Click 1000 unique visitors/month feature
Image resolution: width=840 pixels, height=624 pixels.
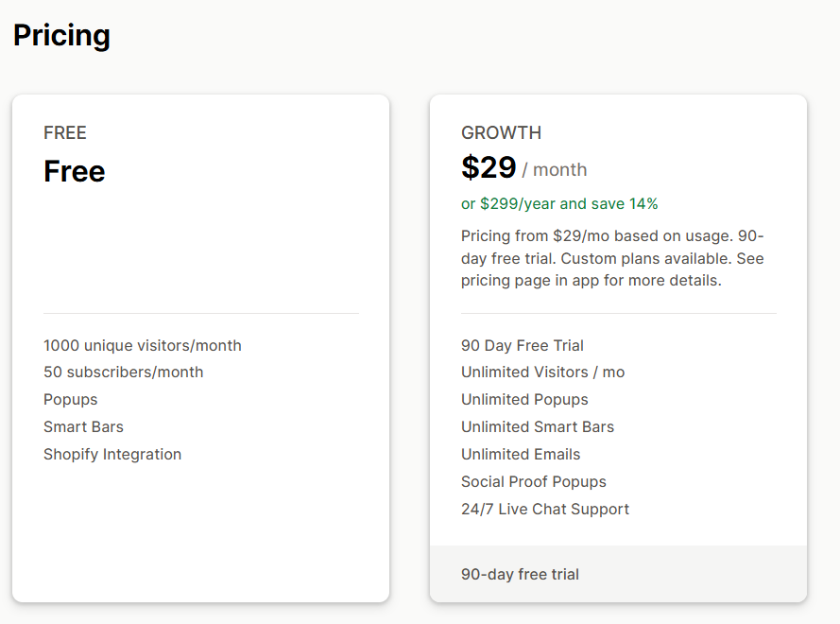tap(143, 346)
